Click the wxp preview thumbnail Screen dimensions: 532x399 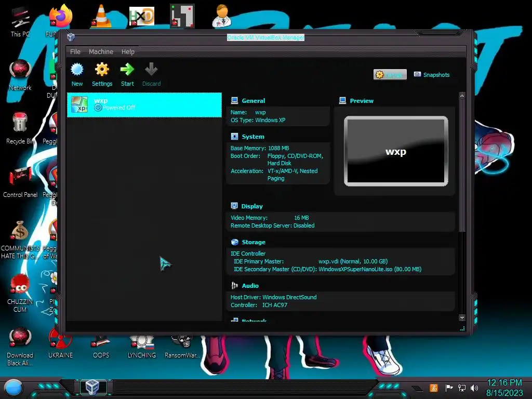pyautogui.click(x=396, y=151)
